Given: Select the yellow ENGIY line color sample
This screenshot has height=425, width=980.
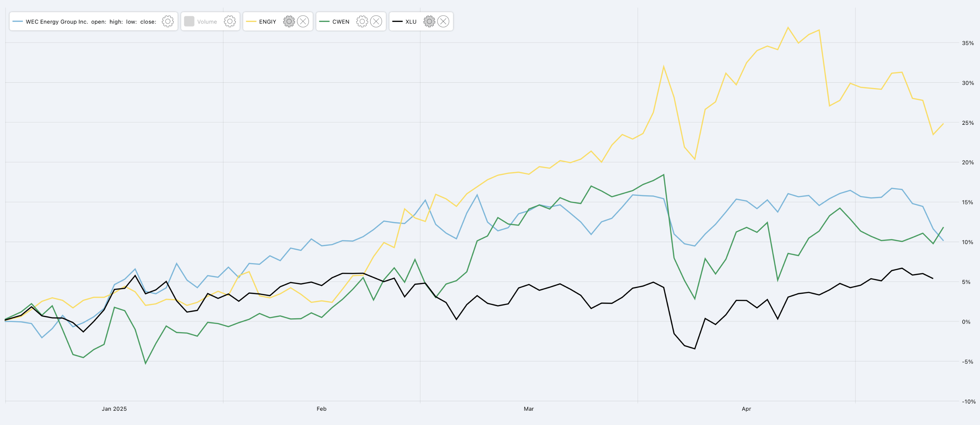Looking at the screenshot, I should 251,21.
